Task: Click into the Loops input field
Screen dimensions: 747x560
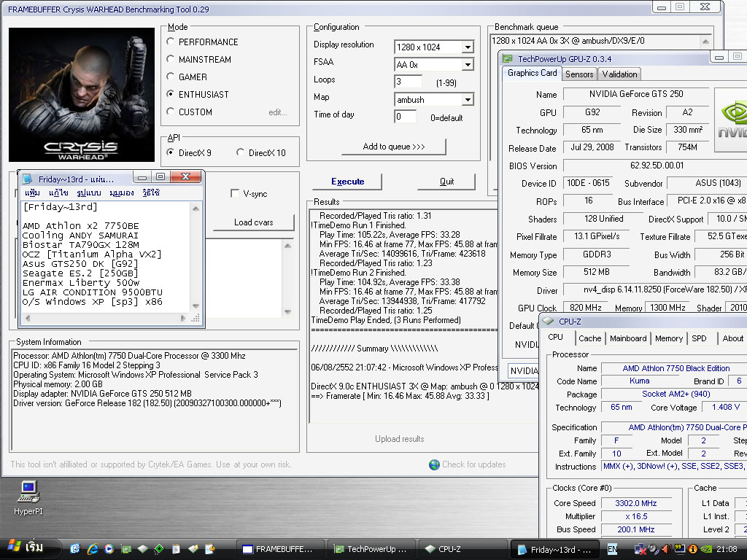Action: tap(409, 82)
